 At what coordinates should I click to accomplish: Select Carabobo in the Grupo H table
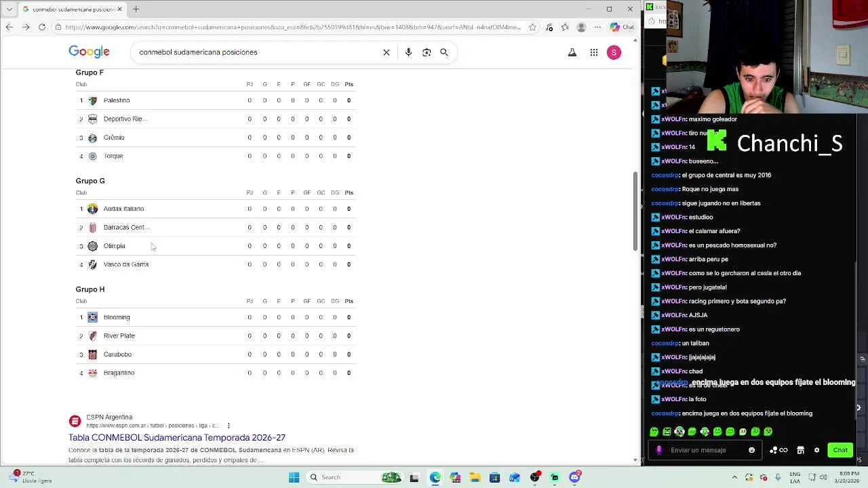(117, 354)
